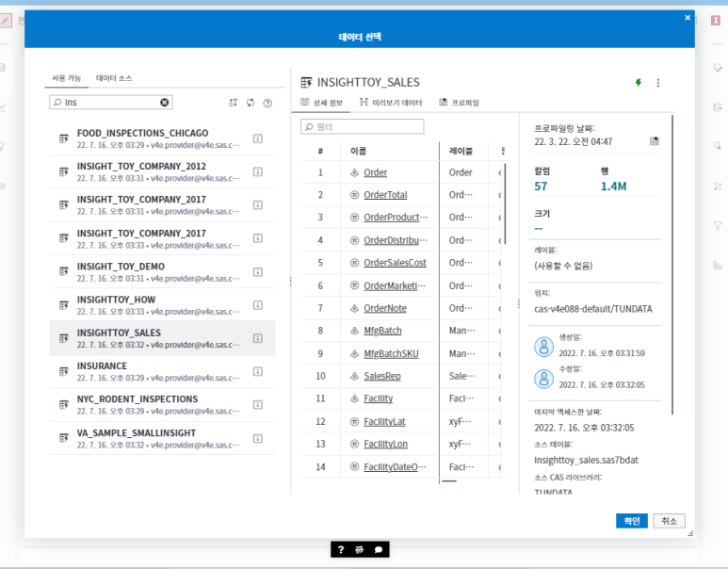Select INSIGHT_TOY_DEMO table

(x=162, y=271)
